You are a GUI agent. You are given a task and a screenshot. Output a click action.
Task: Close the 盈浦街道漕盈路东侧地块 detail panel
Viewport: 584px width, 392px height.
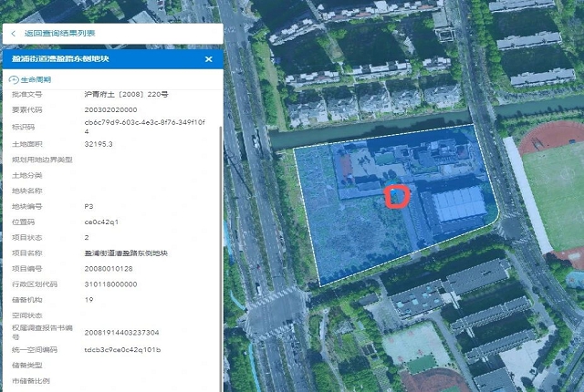(209, 59)
